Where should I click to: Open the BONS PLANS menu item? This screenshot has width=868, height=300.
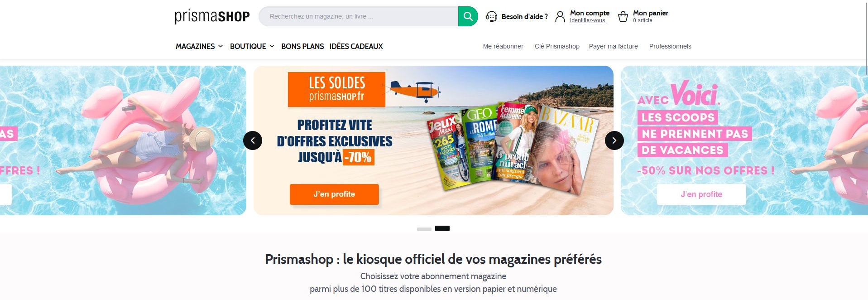pyautogui.click(x=302, y=46)
